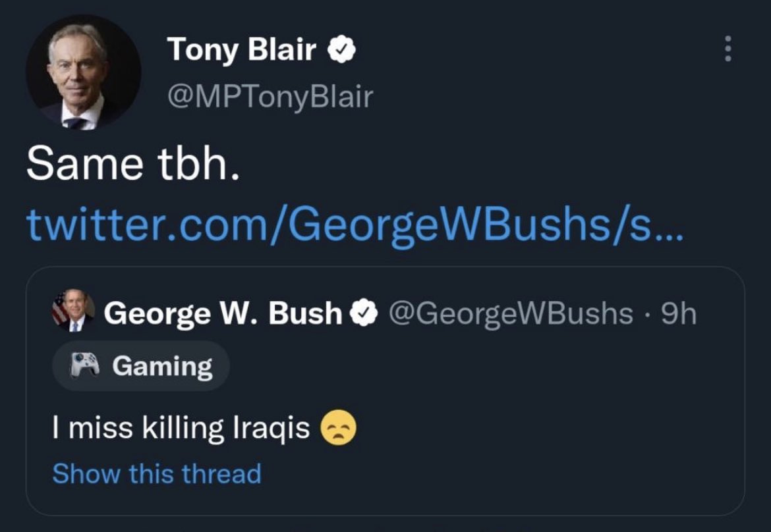Viewport: 771px width, 532px height.
Task: Click the game controller icon
Action: (84, 365)
